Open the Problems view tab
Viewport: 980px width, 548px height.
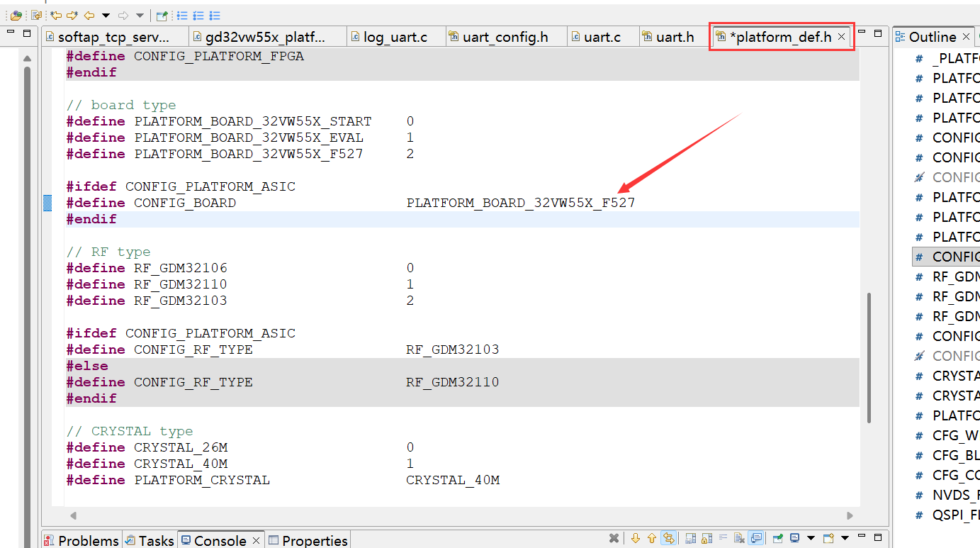[x=81, y=540]
